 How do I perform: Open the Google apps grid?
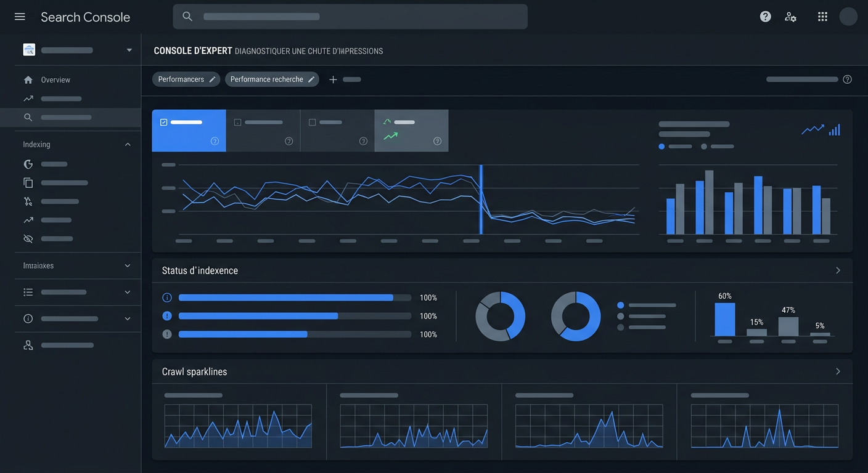point(822,17)
